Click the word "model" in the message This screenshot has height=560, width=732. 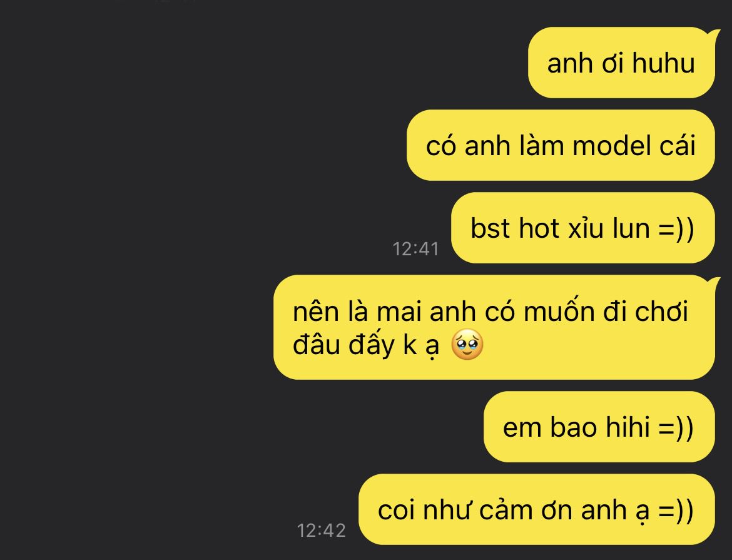(x=611, y=145)
